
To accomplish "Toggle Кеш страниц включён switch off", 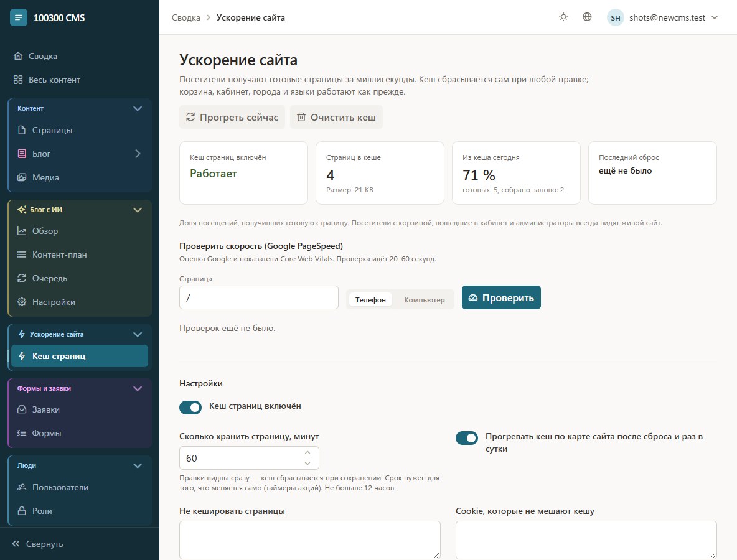I will coord(190,407).
